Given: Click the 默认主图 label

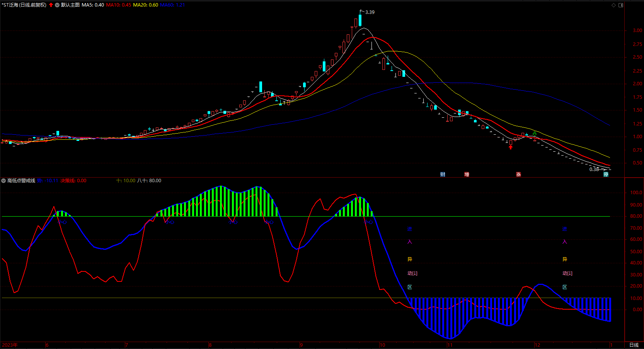Looking at the screenshot, I should coord(70,5).
